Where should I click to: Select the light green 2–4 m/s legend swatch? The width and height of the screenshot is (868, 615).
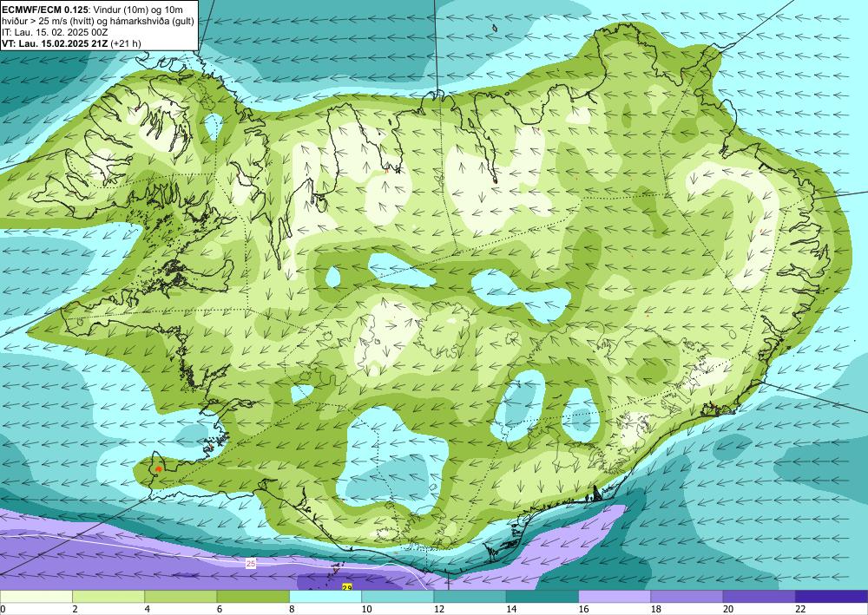(x=108, y=596)
